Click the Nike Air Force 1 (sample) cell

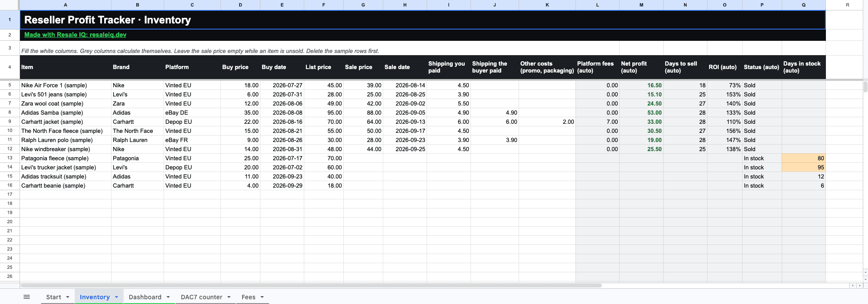(66, 86)
